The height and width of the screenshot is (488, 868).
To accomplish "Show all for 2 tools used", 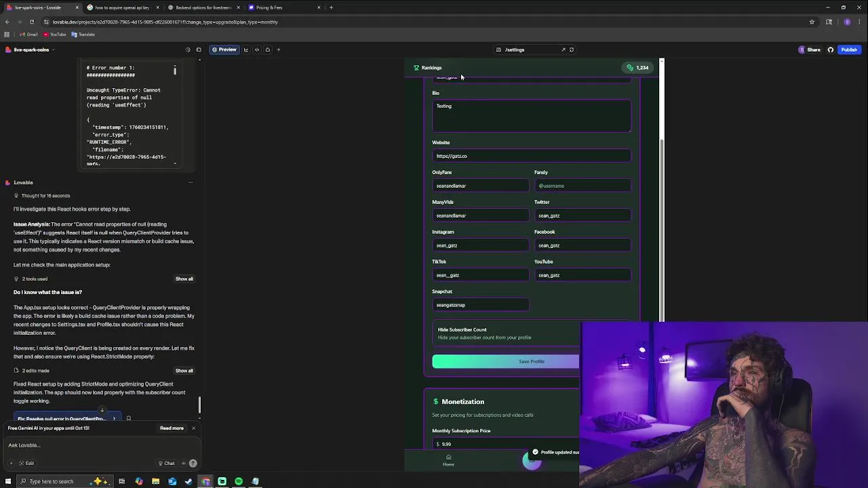I will pos(184,279).
